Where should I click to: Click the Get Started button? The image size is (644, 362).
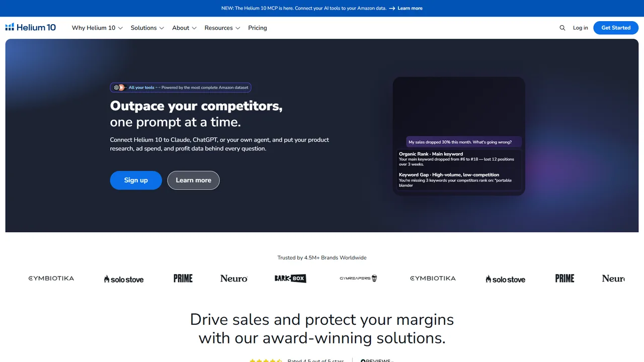[x=616, y=28]
